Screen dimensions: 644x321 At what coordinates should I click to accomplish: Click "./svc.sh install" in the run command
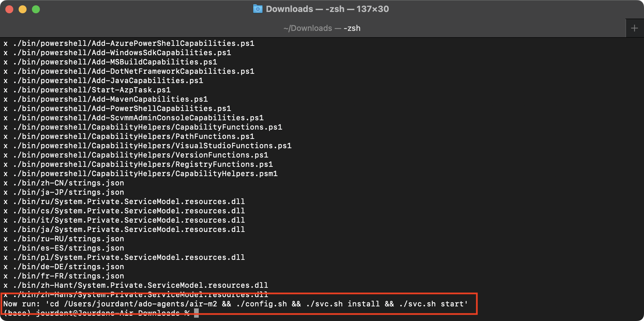coord(343,304)
